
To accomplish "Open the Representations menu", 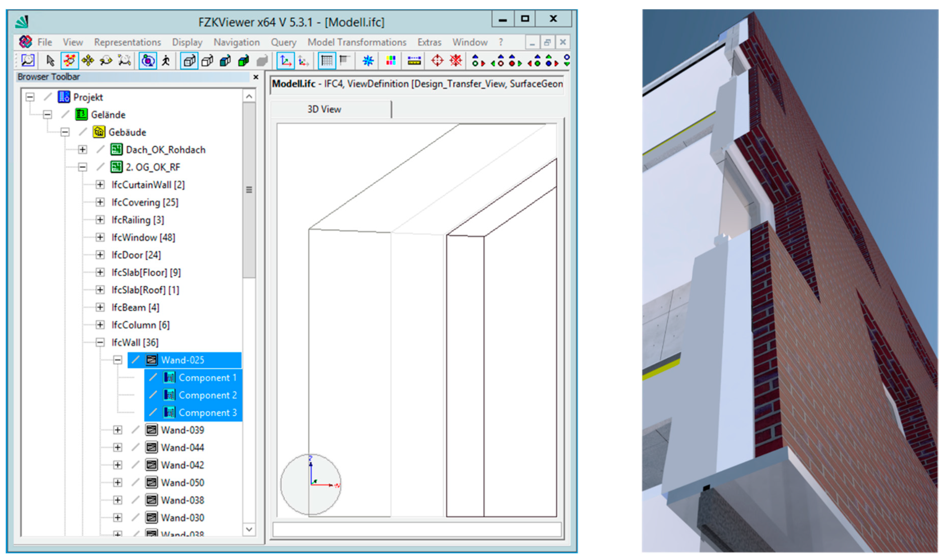I will coord(127,42).
